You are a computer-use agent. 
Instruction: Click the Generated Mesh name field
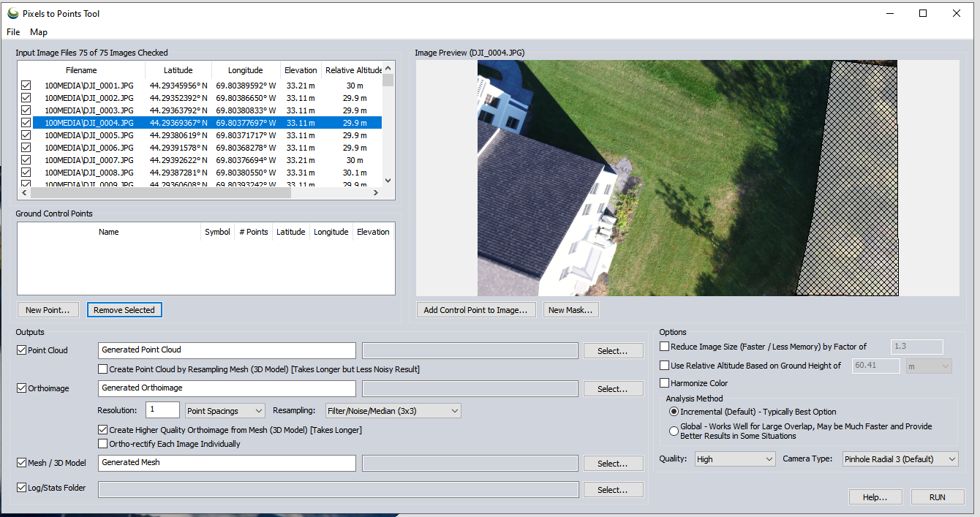point(227,463)
